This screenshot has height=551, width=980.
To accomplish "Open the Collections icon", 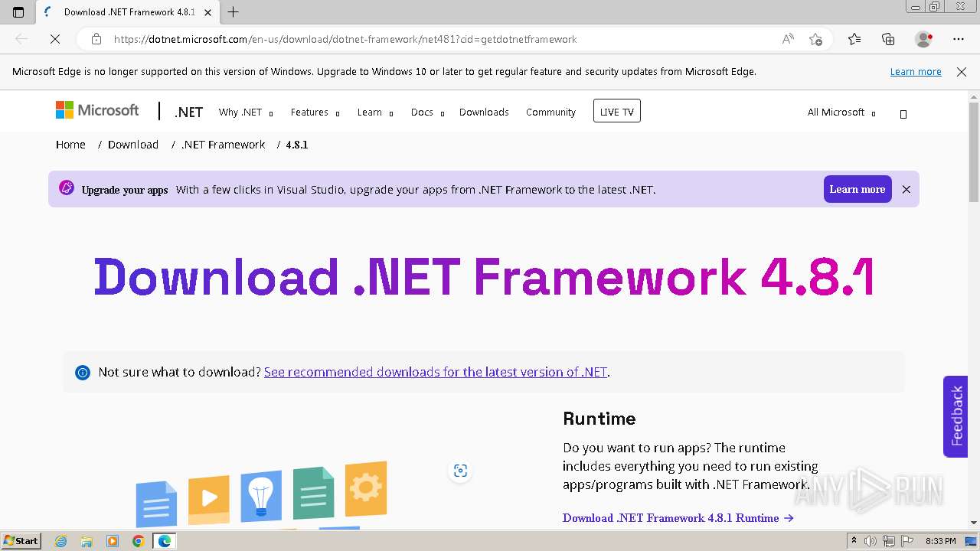I will pyautogui.click(x=888, y=39).
